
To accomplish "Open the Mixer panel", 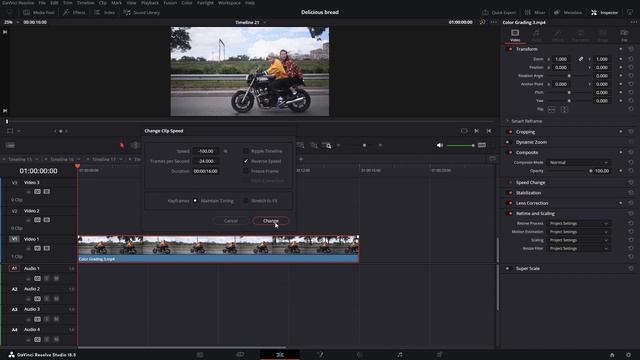I will pos(535,13).
